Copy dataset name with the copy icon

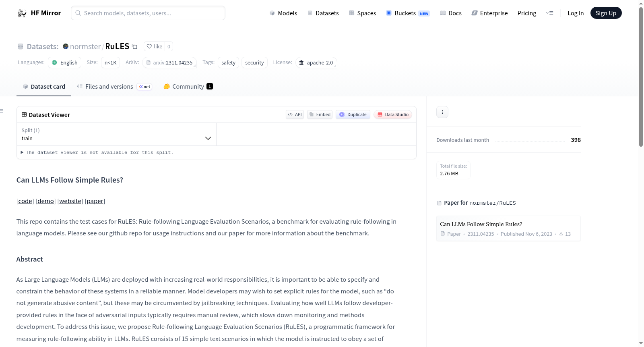pos(135,46)
